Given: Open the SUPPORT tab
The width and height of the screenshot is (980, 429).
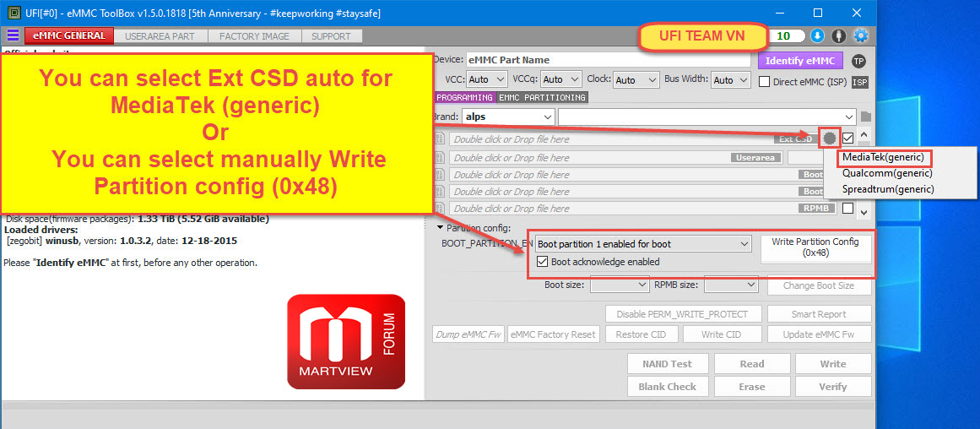Looking at the screenshot, I should (331, 36).
